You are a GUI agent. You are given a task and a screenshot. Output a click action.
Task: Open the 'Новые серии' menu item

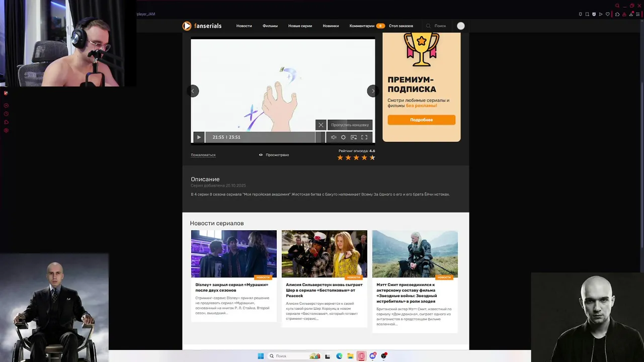[300, 26]
